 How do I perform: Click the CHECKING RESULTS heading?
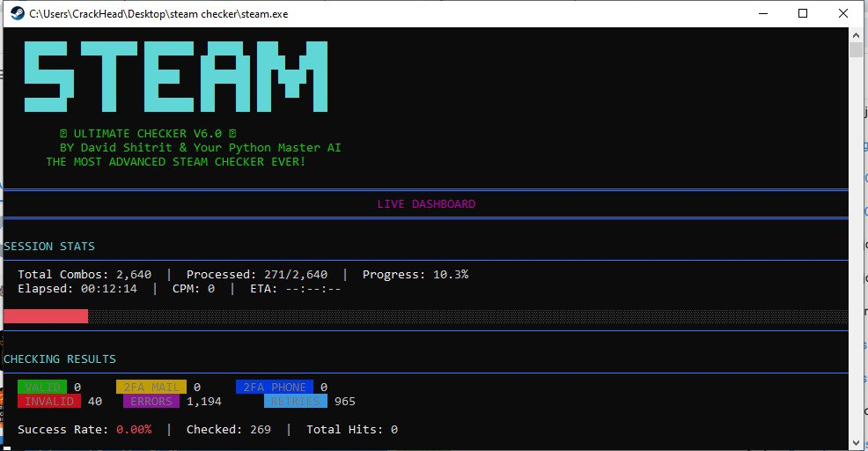point(60,359)
